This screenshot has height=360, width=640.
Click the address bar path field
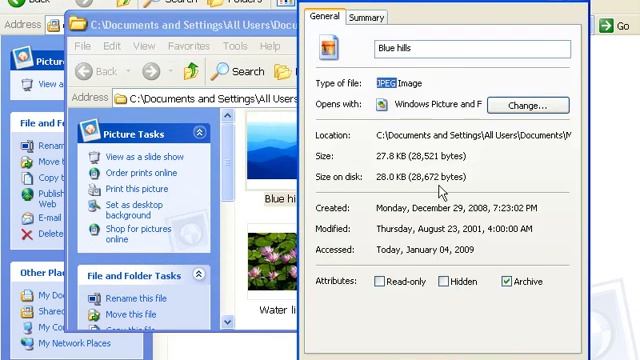pyautogui.click(x=205, y=99)
